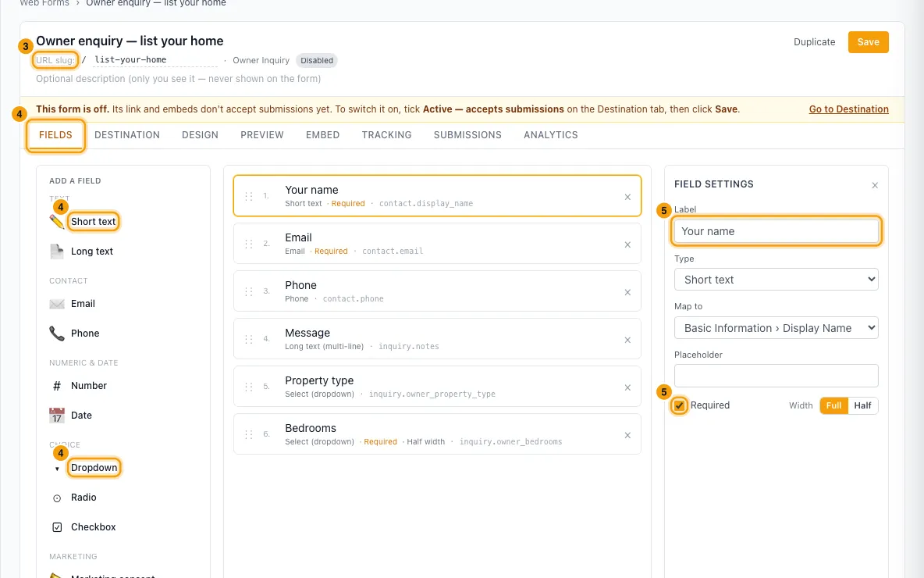Click the Radio field icon
This screenshot has height=578, width=924.
click(x=56, y=498)
